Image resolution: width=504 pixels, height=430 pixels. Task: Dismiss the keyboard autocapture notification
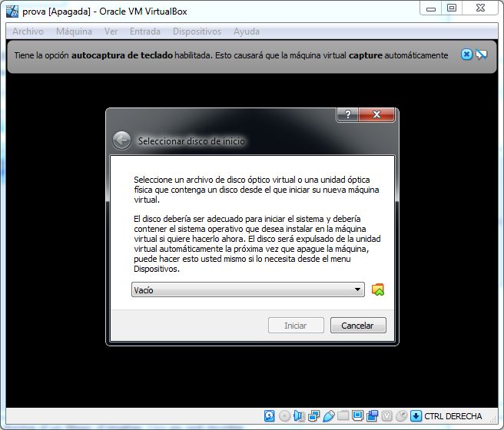click(x=466, y=55)
